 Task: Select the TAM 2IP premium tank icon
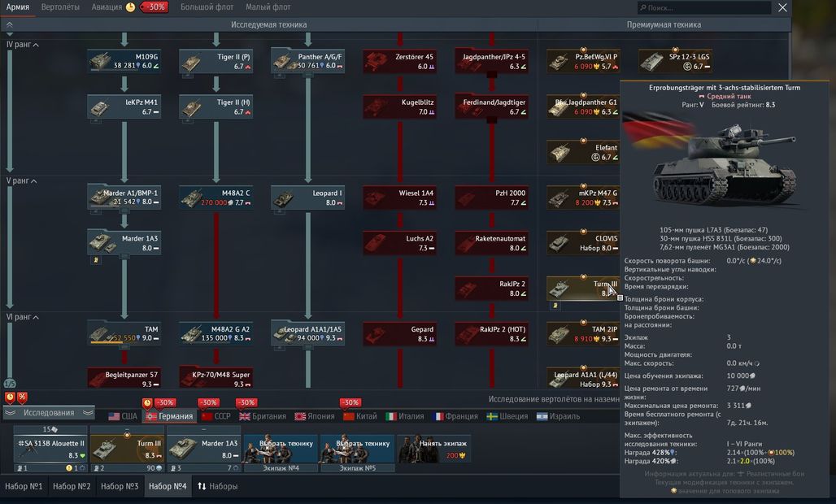(583, 333)
